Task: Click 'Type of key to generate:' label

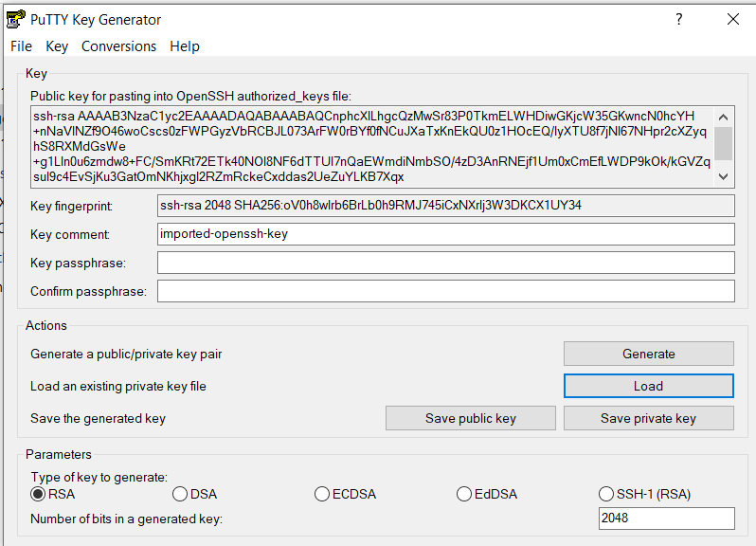Action: [99, 477]
